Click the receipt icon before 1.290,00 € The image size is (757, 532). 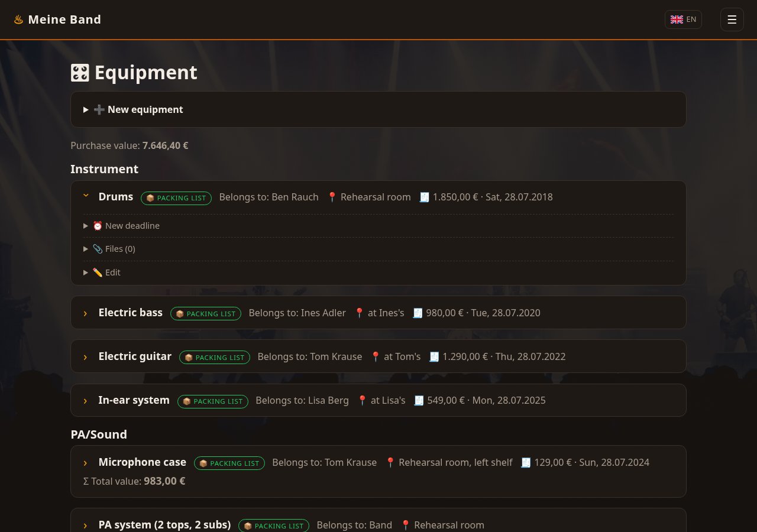coord(434,356)
